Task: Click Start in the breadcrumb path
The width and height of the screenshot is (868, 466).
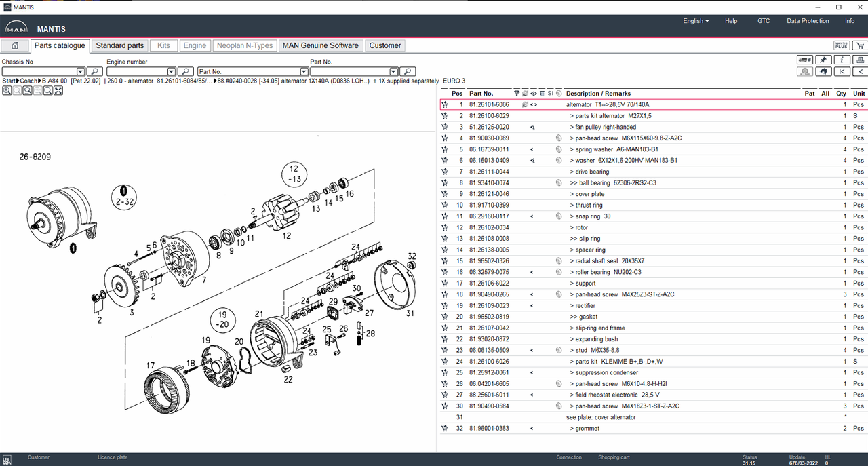Action: [8, 81]
